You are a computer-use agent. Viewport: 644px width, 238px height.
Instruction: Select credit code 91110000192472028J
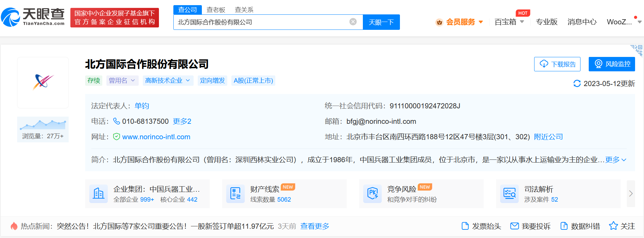pos(425,106)
